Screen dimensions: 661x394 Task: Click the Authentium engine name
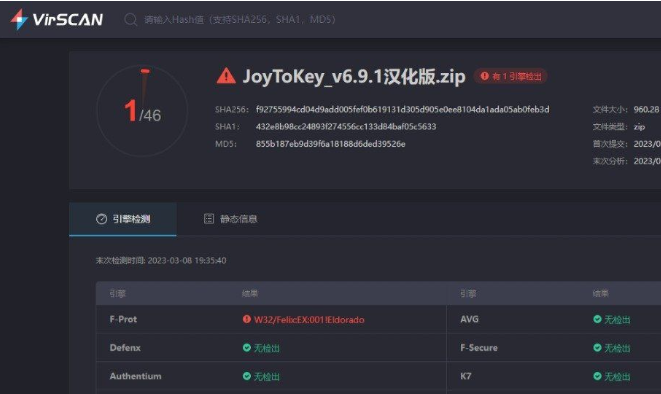(x=135, y=376)
